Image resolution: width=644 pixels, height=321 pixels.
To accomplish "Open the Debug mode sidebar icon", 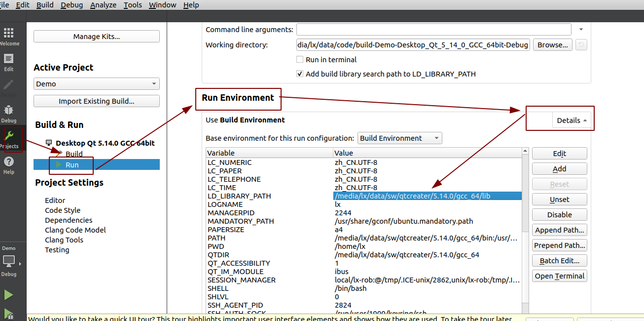I will [9, 114].
